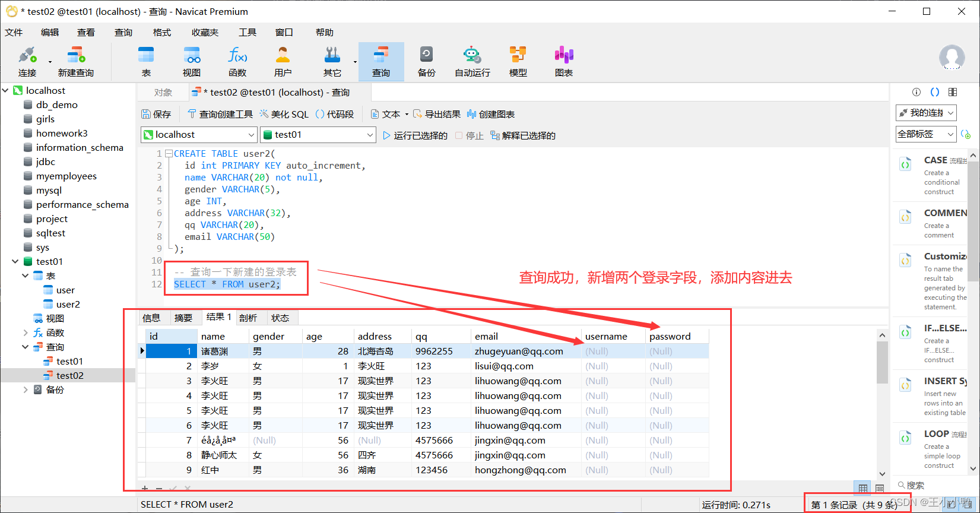980x513 pixels.
Task: Open the 收藏夹 favorites menu
Action: pos(205,32)
